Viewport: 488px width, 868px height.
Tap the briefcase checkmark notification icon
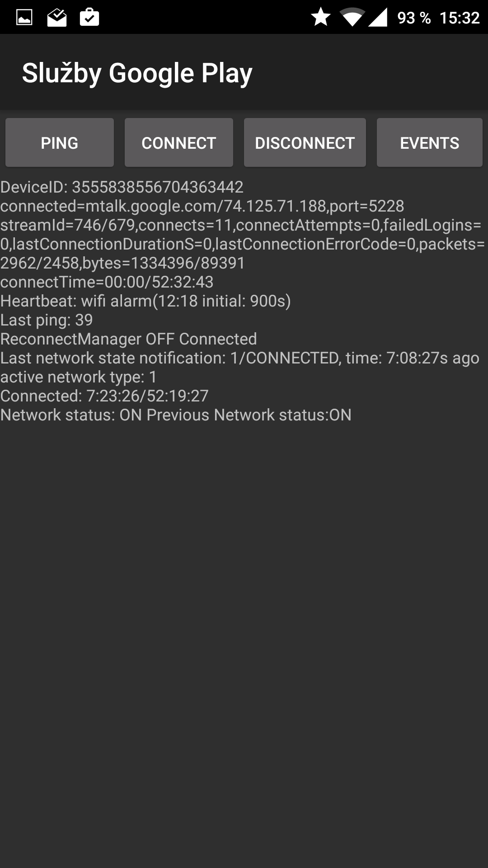(89, 17)
